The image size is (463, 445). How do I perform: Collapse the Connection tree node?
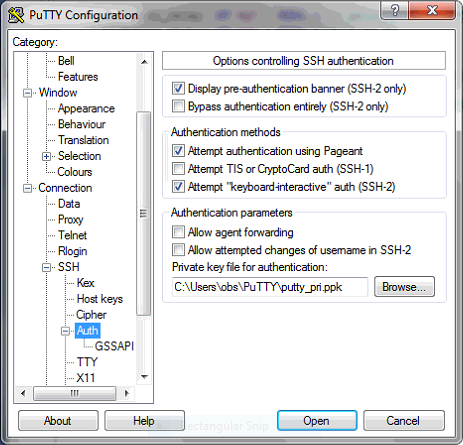[x=28, y=188]
